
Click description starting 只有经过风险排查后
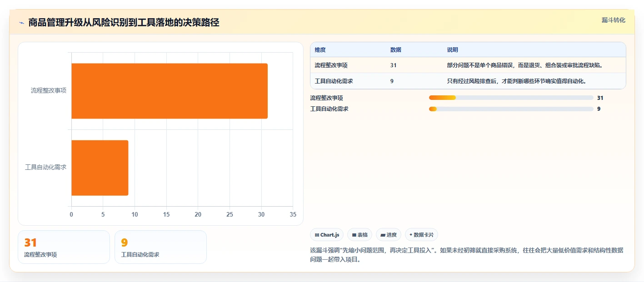tap(516, 81)
